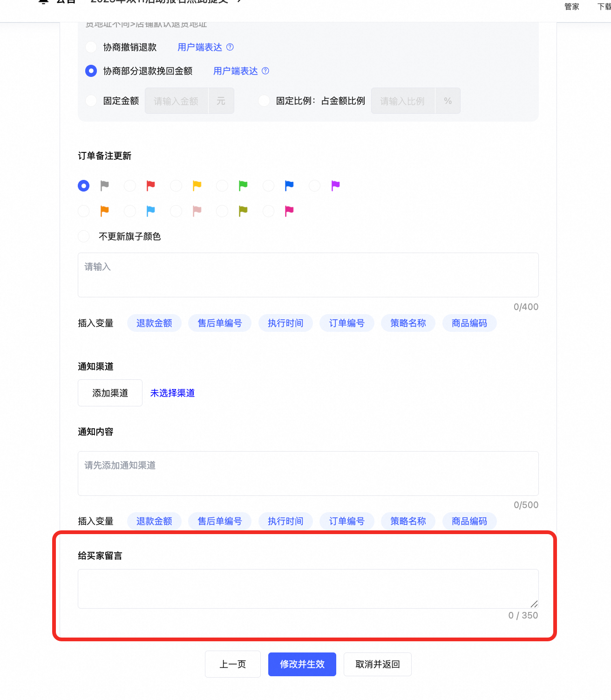Select the red flag for order remark
611x700 pixels.
(129, 185)
